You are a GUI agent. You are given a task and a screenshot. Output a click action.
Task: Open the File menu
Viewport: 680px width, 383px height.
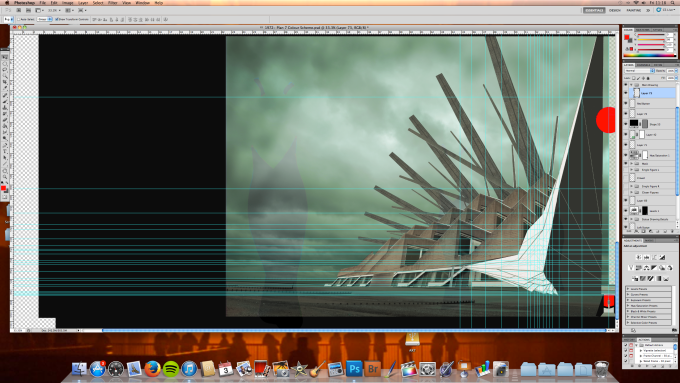point(42,3)
